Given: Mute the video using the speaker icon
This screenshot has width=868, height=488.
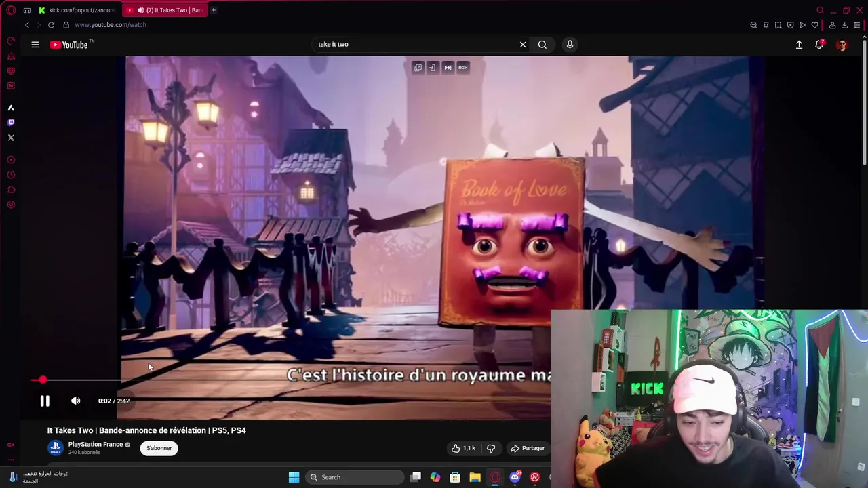Looking at the screenshot, I should [76, 401].
